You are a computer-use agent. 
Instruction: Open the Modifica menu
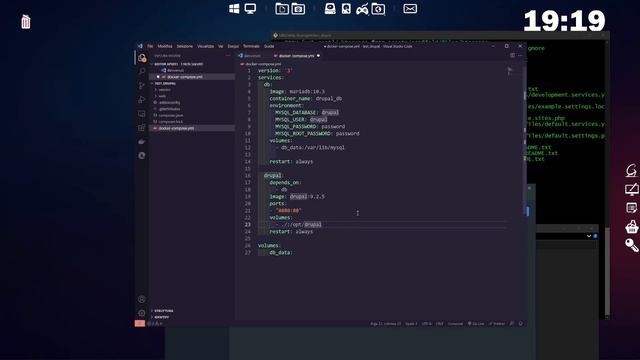[x=165, y=46]
